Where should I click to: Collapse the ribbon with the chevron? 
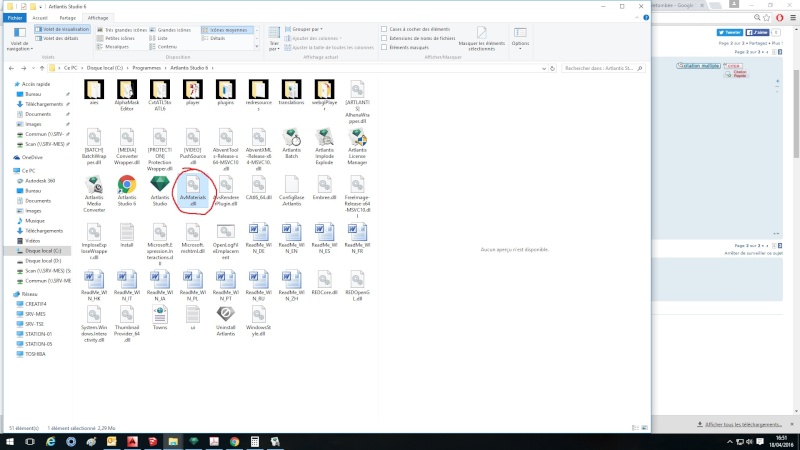[637, 17]
